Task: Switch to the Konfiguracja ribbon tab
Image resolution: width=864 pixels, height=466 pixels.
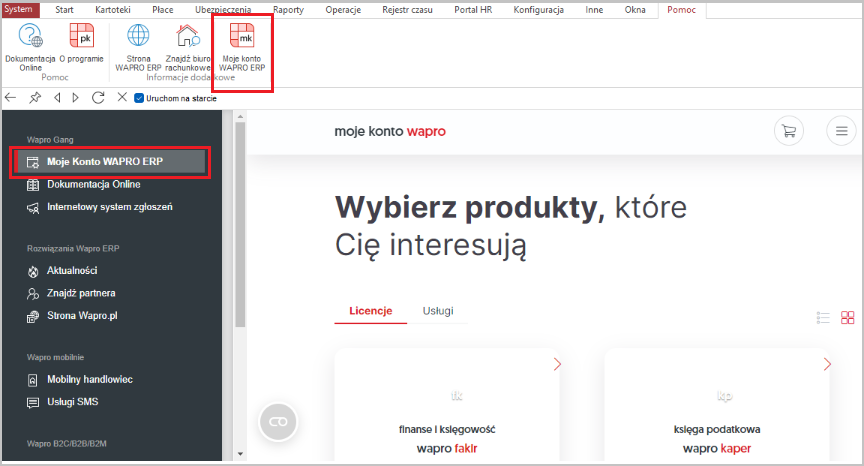Action: [538, 10]
